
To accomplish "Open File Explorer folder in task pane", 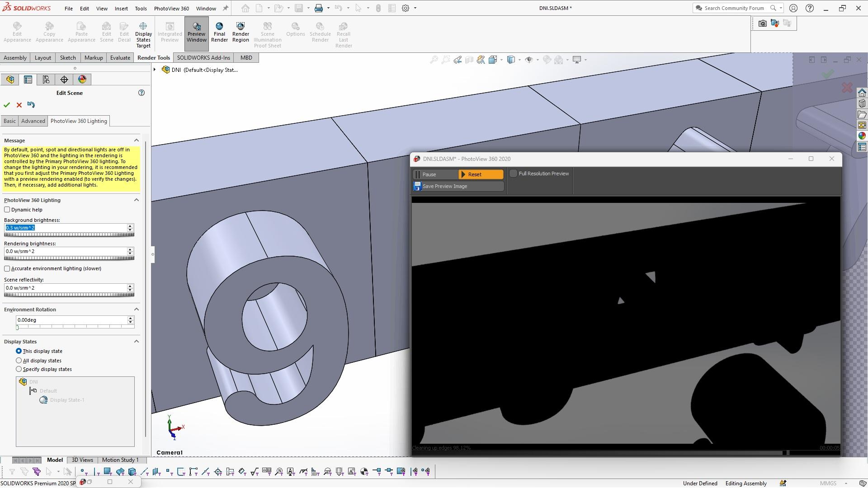I will (862, 114).
